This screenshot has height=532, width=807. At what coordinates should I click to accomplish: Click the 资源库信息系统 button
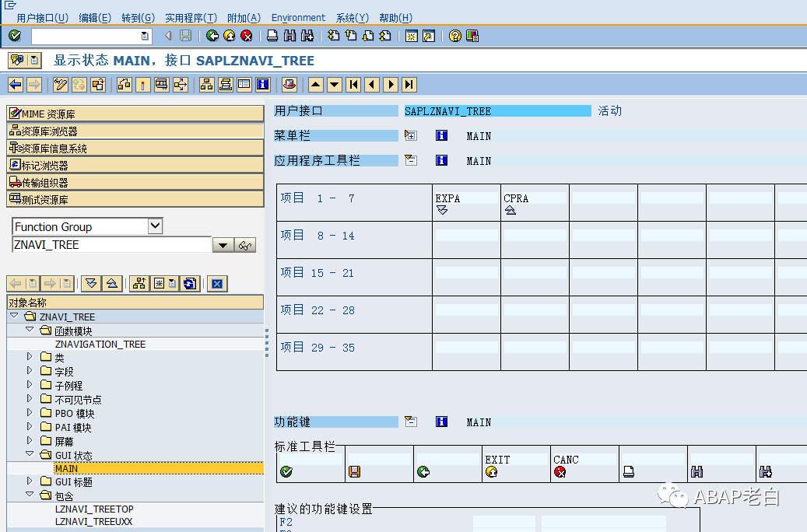pos(135,149)
